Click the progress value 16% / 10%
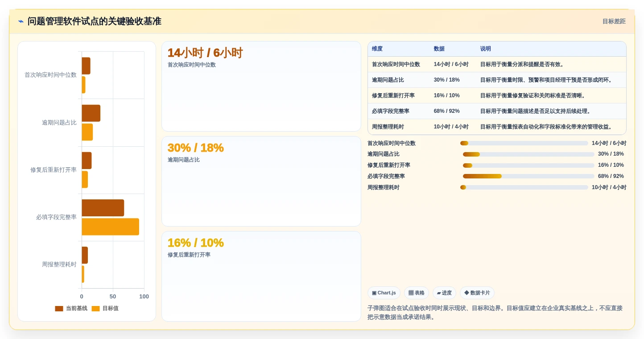 [611, 165]
